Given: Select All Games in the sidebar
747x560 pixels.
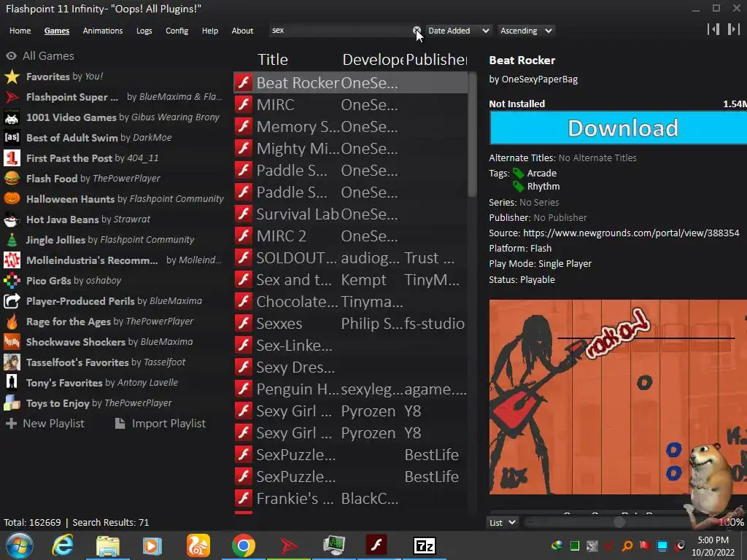Looking at the screenshot, I should (x=40, y=56).
